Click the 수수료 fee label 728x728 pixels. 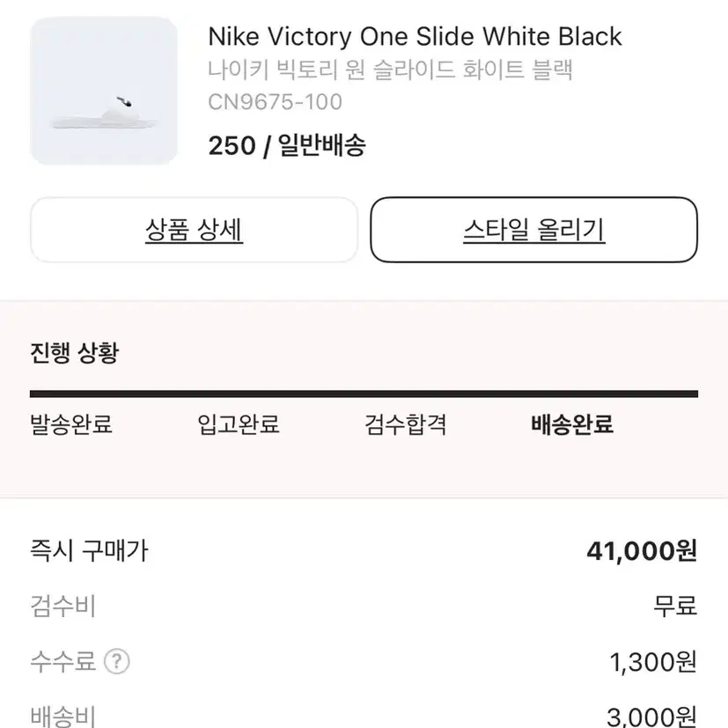point(63,661)
